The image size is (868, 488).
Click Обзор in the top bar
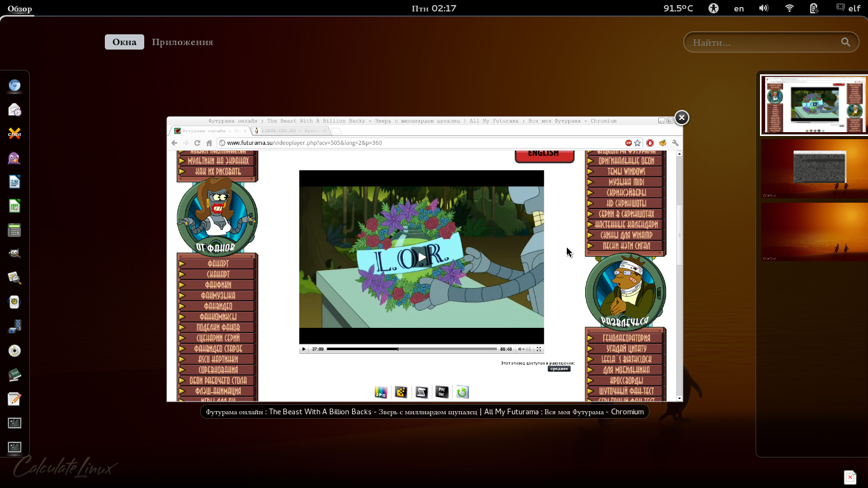click(20, 9)
